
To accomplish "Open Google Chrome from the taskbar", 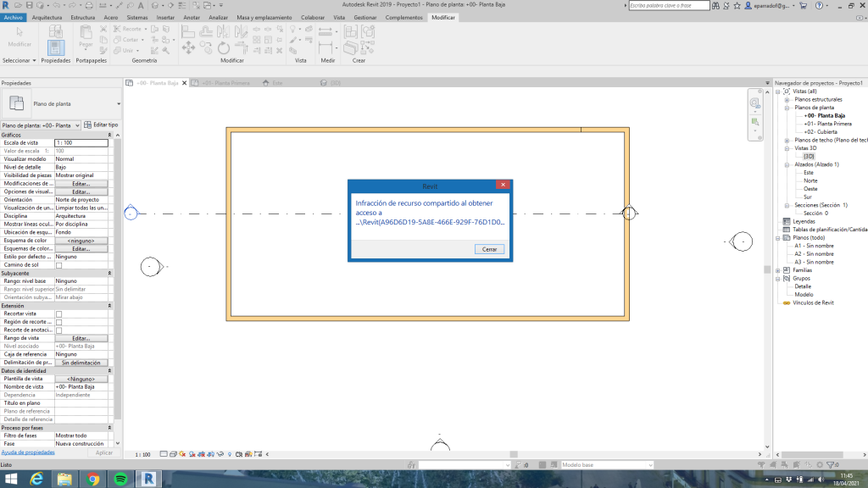I will click(x=93, y=480).
